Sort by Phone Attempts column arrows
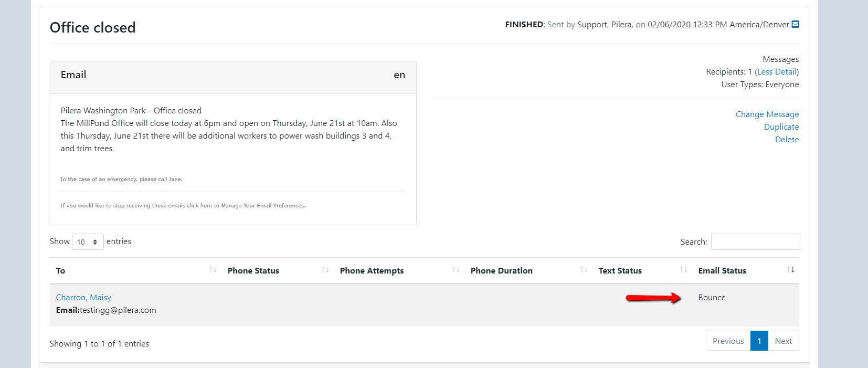The height and width of the screenshot is (368, 868). (456, 270)
